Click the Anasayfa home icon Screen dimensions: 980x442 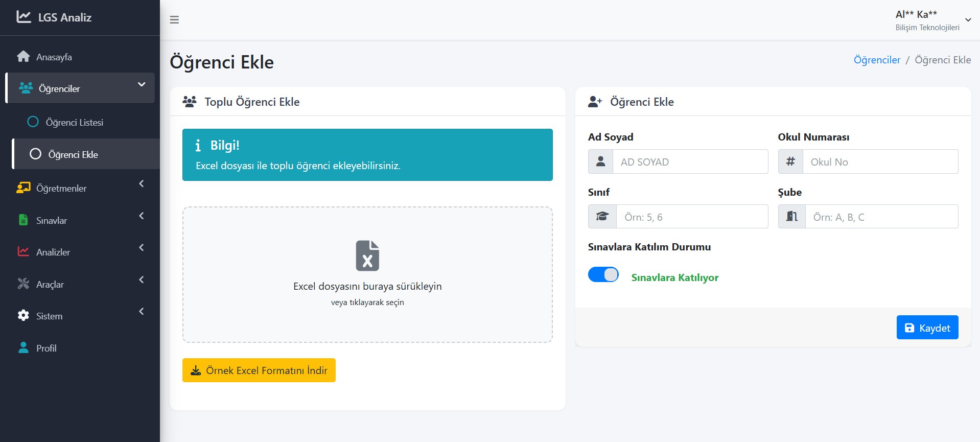click(24, 57)
